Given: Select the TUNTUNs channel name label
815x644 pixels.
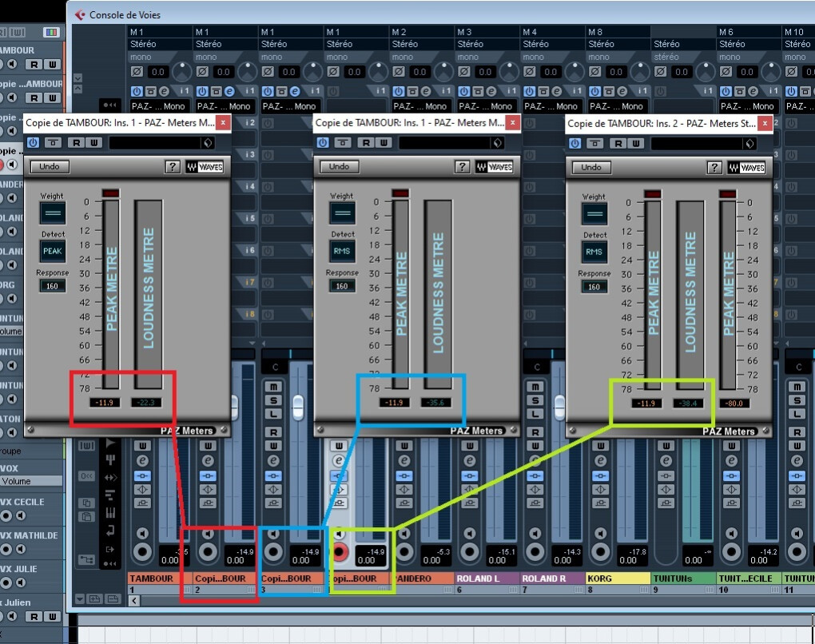Looking at the screenshot, I should [683, 578].
